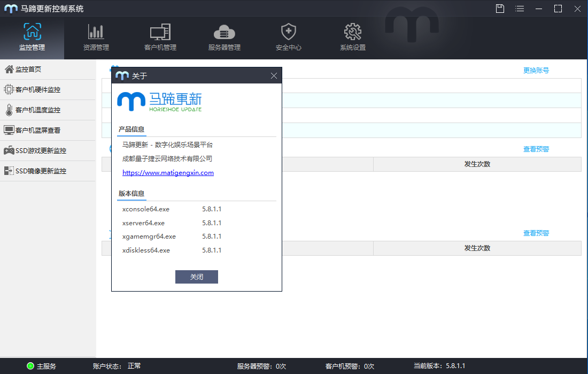Click the green 主服务 status indicator
This screenshot has width=588, height=374.
[30, 366]
